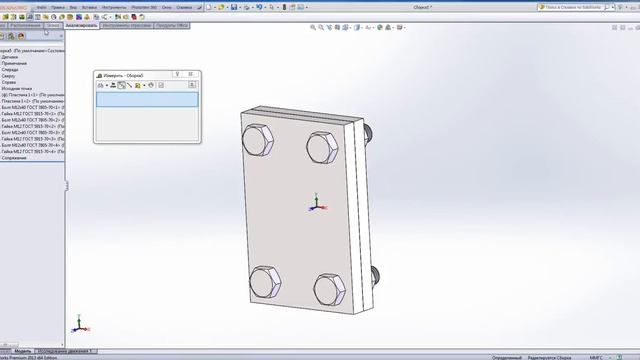Select Датчики in the feature tree
The image size is (640, 360).
[10, 57]
